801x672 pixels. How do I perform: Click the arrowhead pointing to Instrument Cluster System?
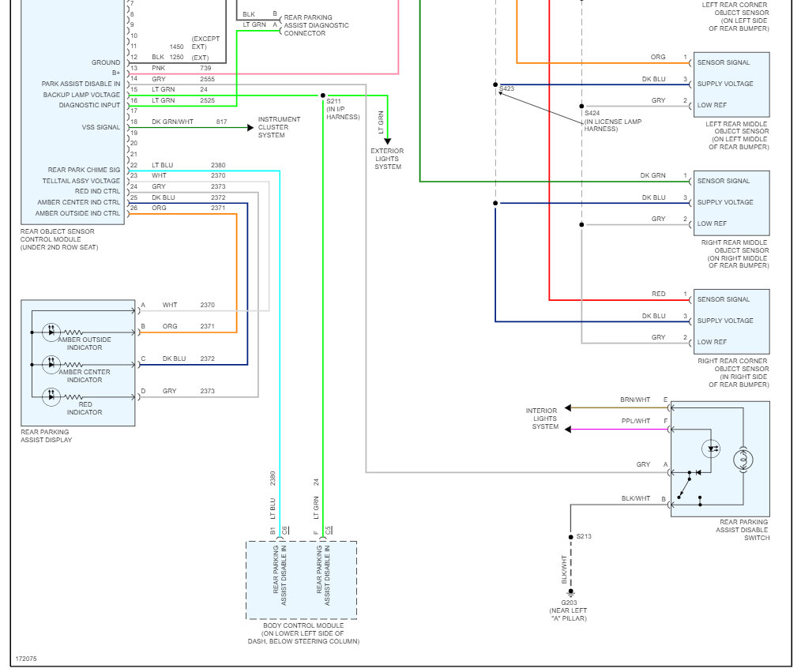pyautogui.click(x=250, y=128)
